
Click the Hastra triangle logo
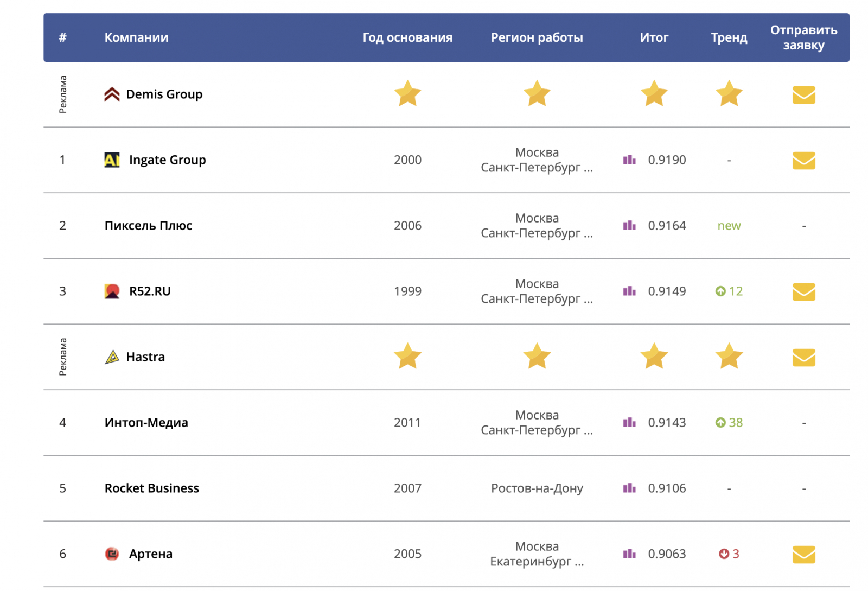pos(112,357)
